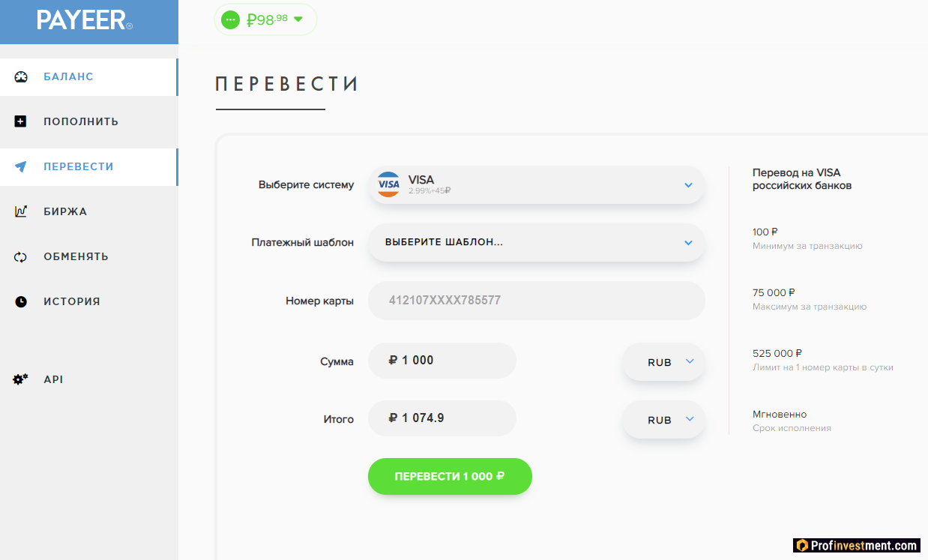Click the Номер карты input field
The width and height of the screenshot is (928, 560).
coord(536,301)
